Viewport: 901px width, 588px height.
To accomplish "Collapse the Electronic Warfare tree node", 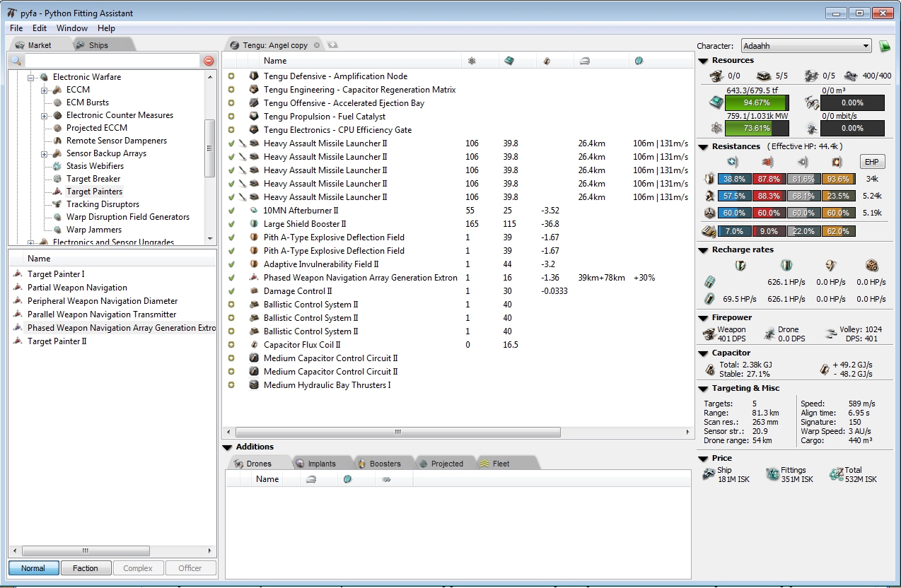I will (x=32, y=77).
